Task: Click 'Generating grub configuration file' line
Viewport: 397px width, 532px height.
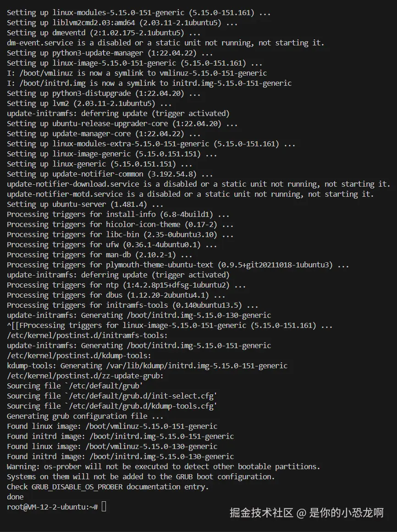Action: 85,416
